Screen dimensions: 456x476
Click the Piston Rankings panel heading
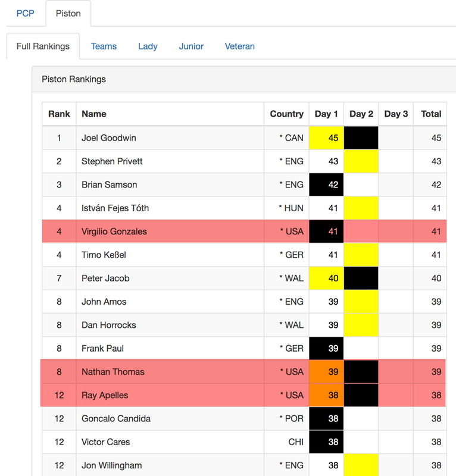pyautogui.click(x=74, y=79)
